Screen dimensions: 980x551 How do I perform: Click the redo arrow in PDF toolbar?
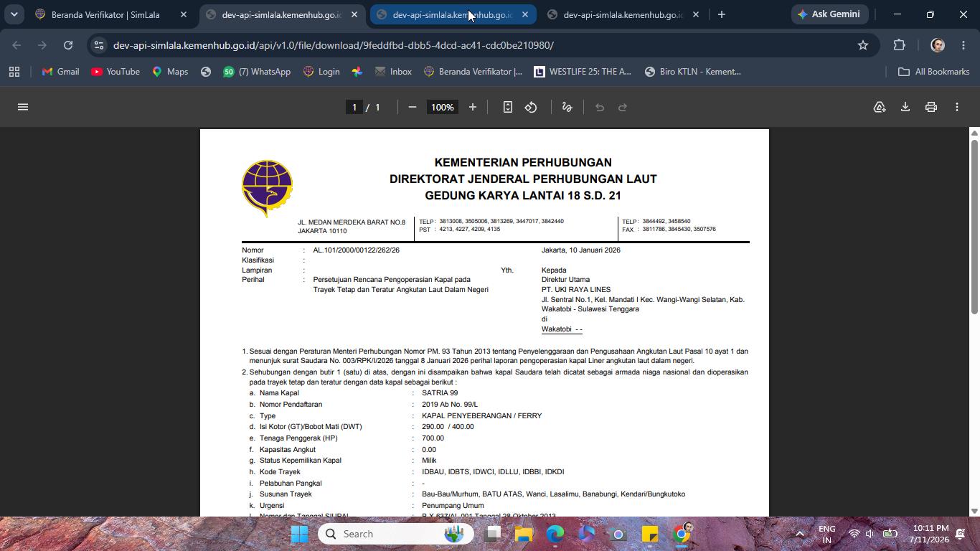623,107
